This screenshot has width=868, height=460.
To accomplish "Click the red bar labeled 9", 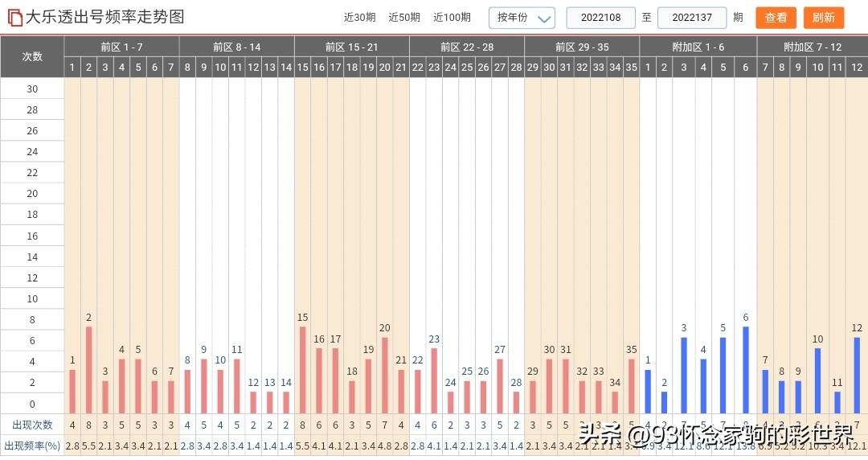I will point(203,386).
